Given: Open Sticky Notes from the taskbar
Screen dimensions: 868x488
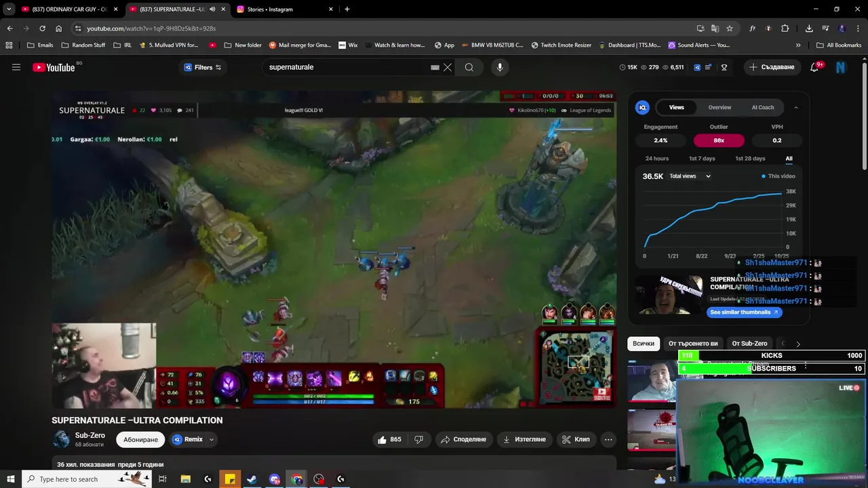Looking at the screenshot, I should [230, 479].
